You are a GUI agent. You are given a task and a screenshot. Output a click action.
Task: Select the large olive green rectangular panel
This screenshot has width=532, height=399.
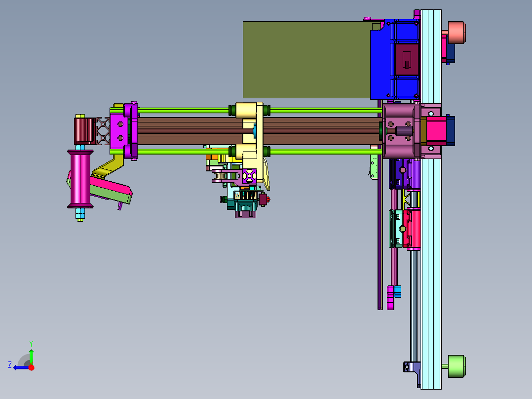coord(307,60)
